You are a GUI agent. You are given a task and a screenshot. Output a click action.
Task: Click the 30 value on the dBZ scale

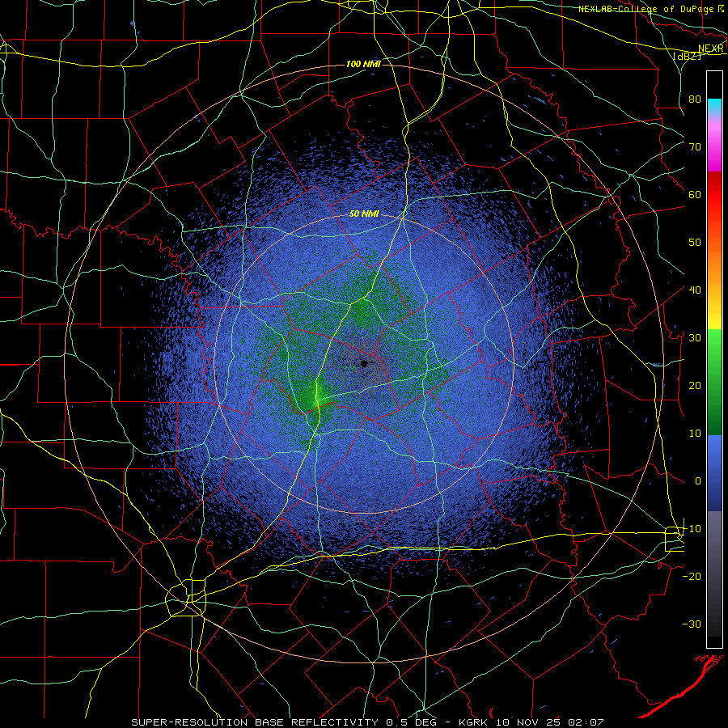pyautogui.click(x=695, y=338)
